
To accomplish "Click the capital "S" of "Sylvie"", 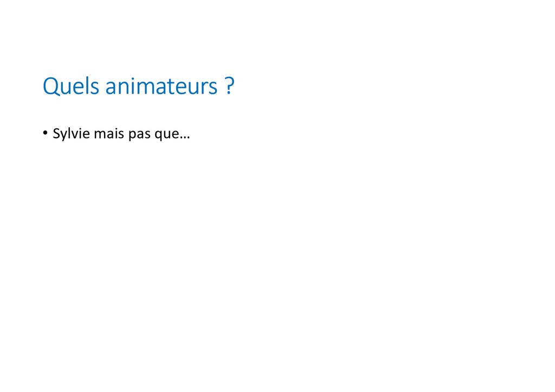I will click(56, 134).
